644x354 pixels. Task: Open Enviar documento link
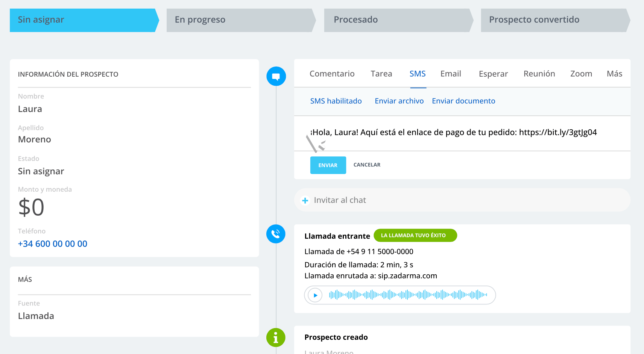pos(463,101)
